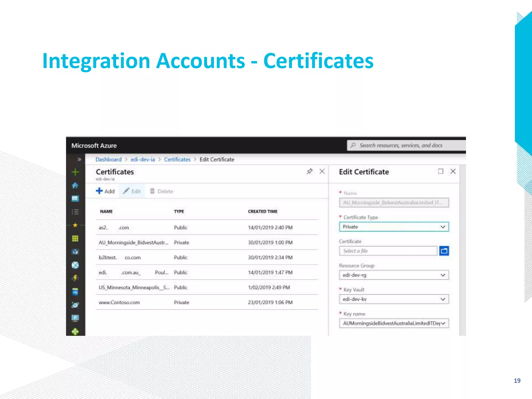532x399 pixels.
Task: Click the Private type cell for www.Contoso.com
Action: [x=182, y=302]
